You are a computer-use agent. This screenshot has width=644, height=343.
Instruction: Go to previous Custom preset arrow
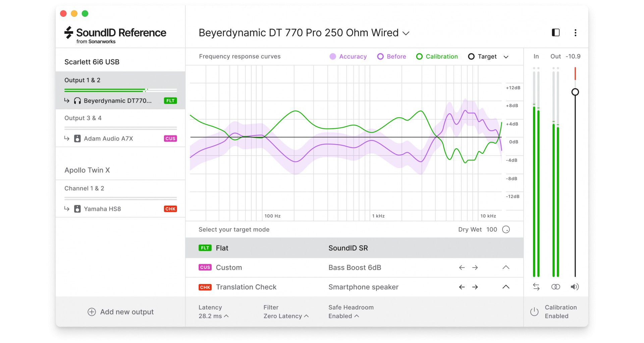[462, 268]
